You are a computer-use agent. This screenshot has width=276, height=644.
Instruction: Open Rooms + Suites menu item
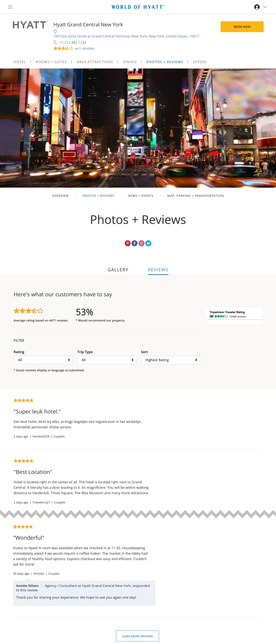[51, 62]
